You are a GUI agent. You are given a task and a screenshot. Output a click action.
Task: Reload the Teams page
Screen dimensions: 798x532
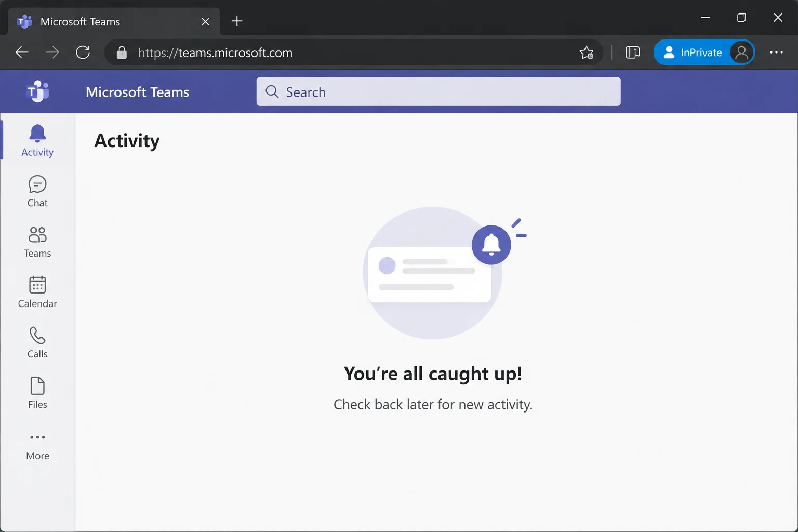pos(83,52)
